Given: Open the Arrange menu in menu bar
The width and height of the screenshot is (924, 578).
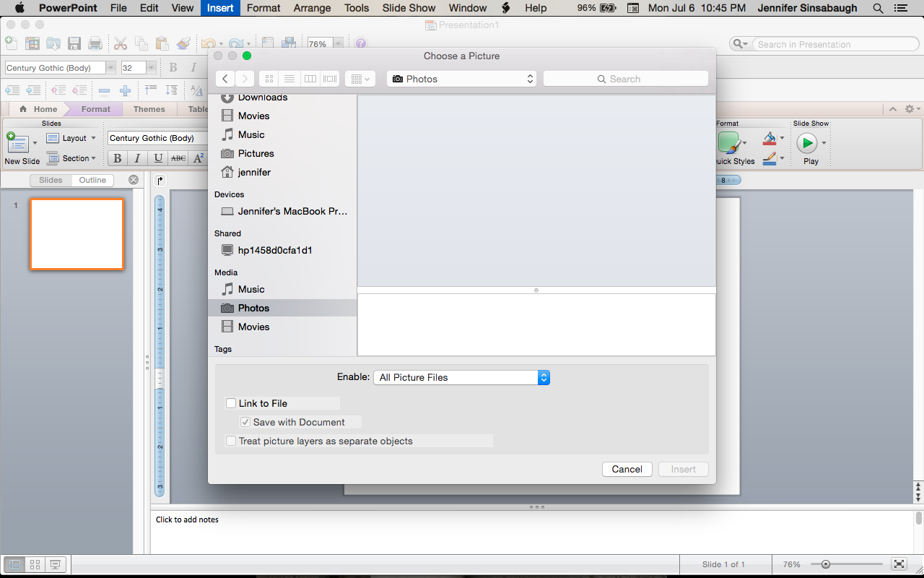Looking at the screenshot, I should click(312, 8).
